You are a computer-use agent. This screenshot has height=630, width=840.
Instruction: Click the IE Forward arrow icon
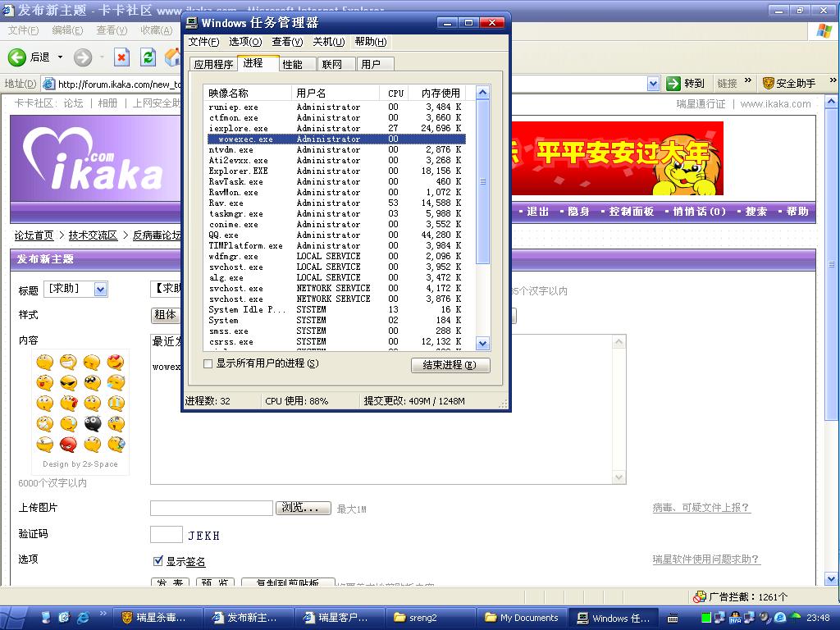[x=83, y=57]
